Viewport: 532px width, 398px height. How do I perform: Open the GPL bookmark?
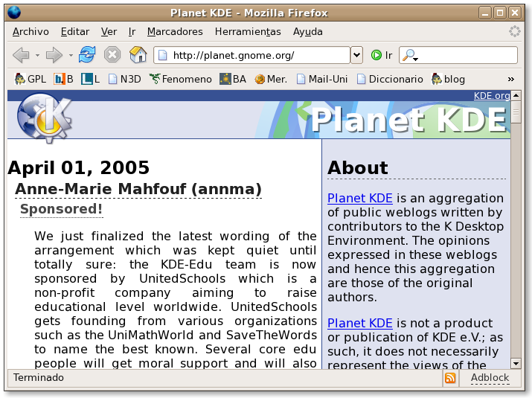tap(31, 79)
